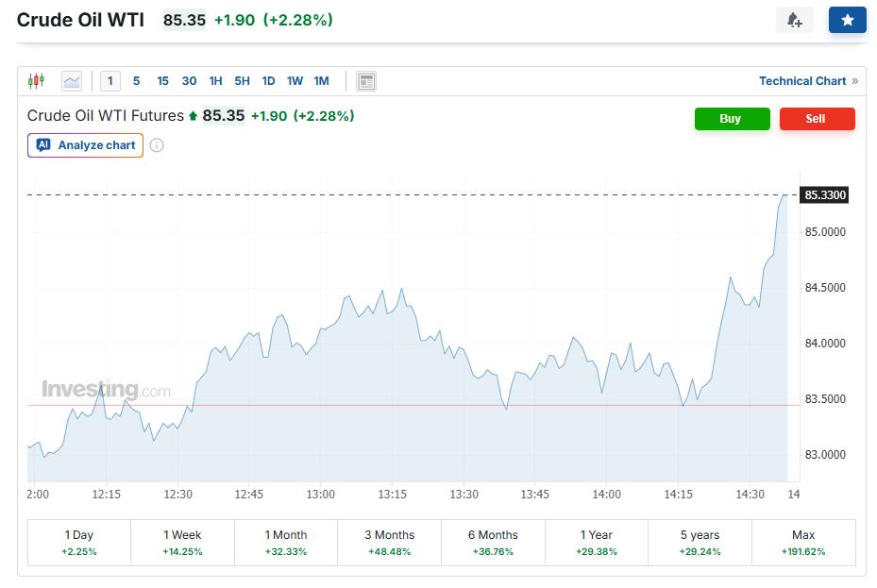Add Crude Oil WTI to watchlist star
877x588 pixels.
point(847,20)
